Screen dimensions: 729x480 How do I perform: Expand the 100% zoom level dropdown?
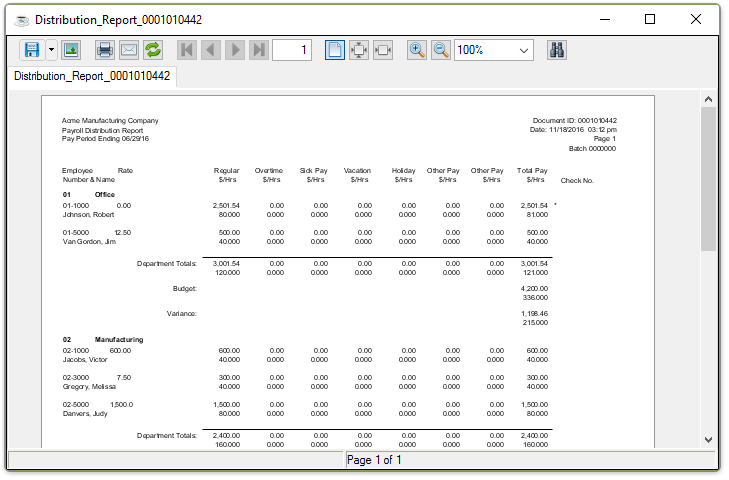click(x=524, y=50)
